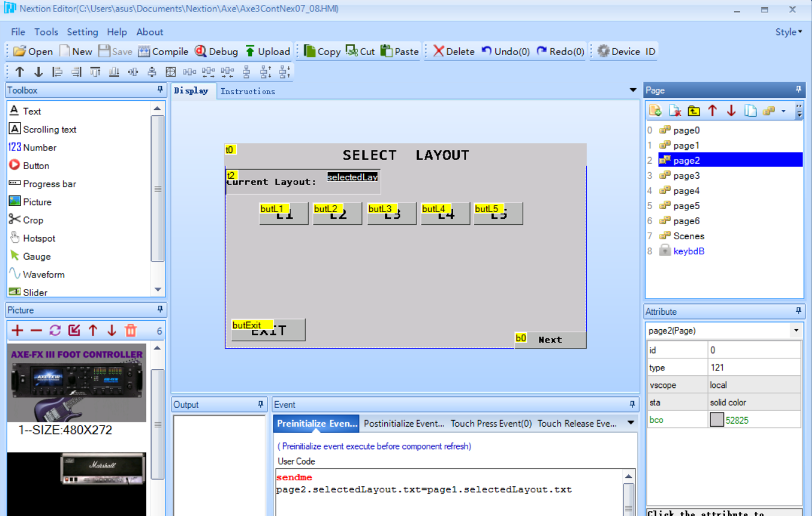Make components the same size
This screenshot has height=516, width=812.
pos(170,72)
